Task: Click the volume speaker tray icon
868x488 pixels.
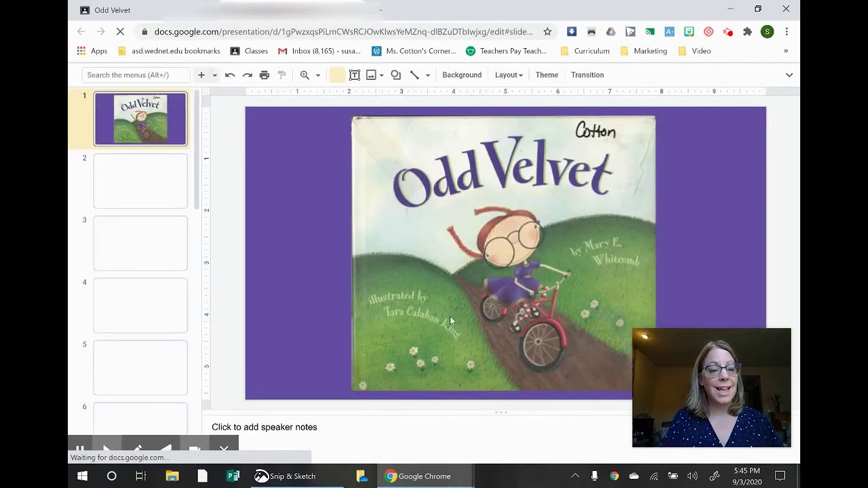Action: coord(692,476)
